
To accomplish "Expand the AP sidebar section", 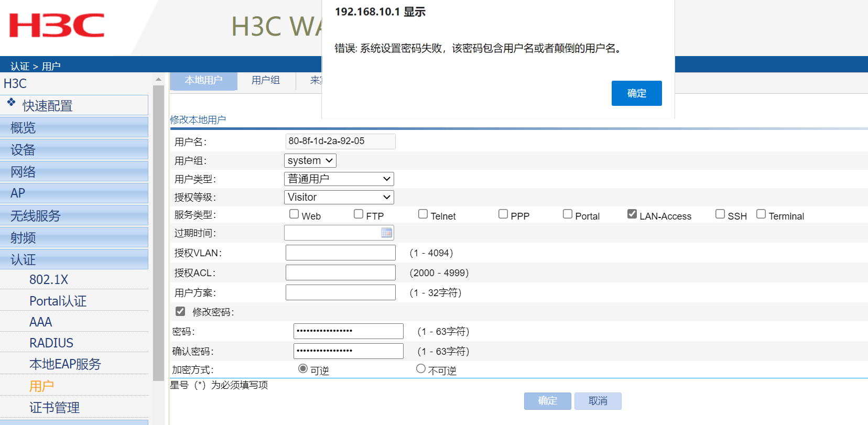I will coord(74,193).
